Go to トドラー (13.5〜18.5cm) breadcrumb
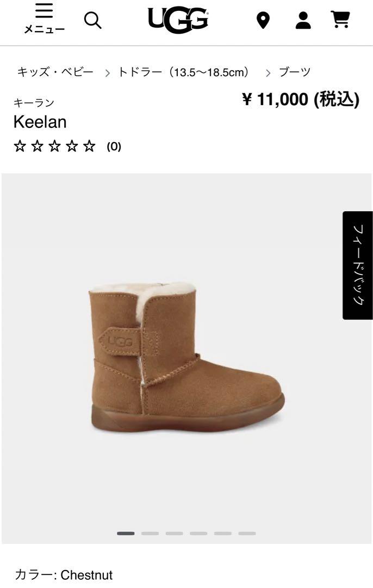373x588 pixels. tap(183, 72)
